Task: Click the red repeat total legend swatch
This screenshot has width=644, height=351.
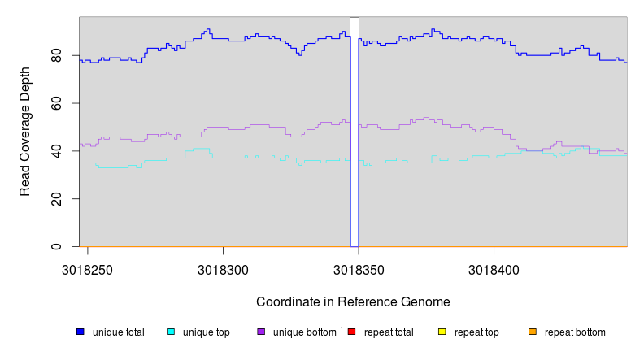Action: coord(352,331)
